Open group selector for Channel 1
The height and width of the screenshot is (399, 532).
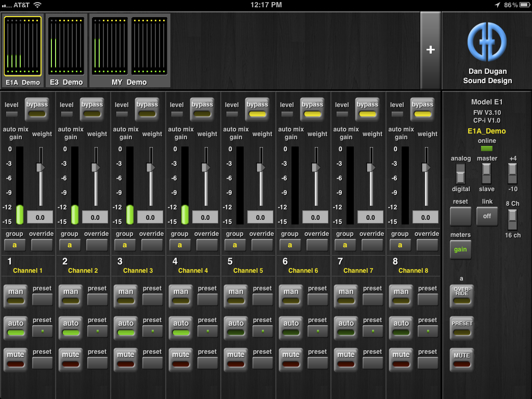15,245
